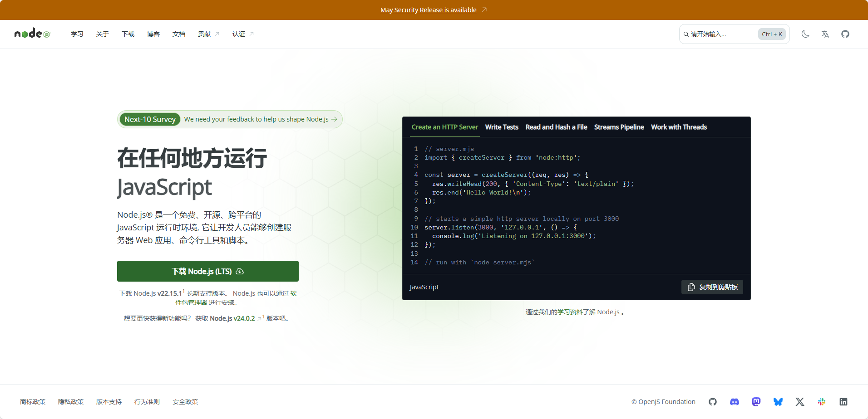Click the import createServer code line

point(503,157)
